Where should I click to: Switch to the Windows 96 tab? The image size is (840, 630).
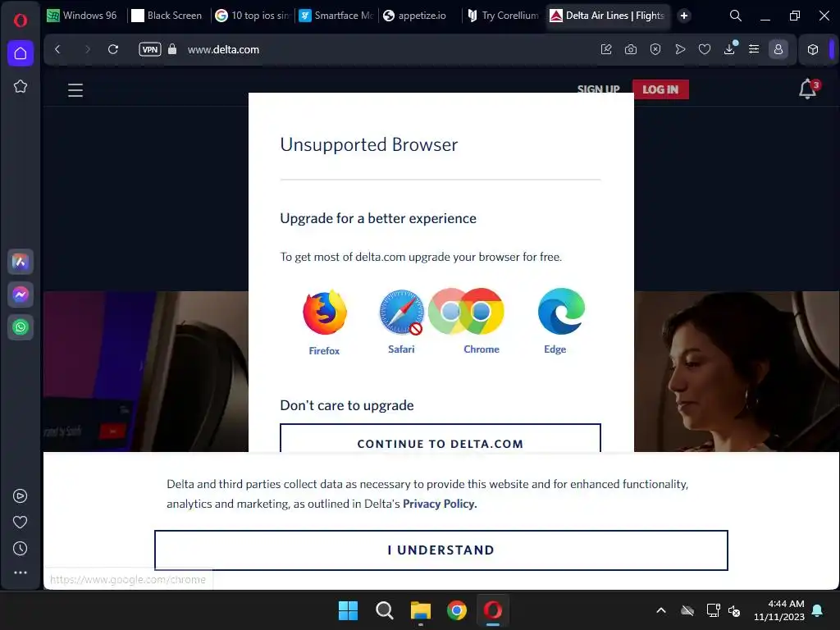point(83,16)
